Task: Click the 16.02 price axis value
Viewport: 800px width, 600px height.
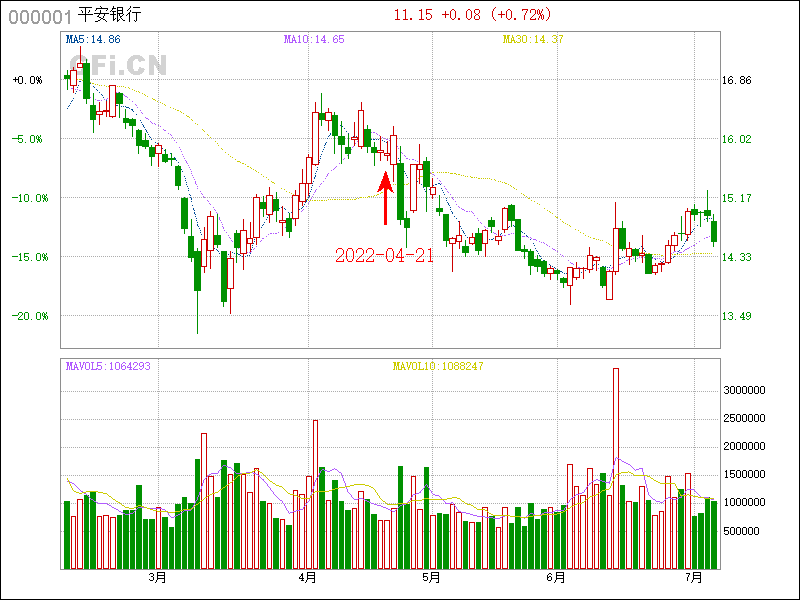Action: click(736, 139)
